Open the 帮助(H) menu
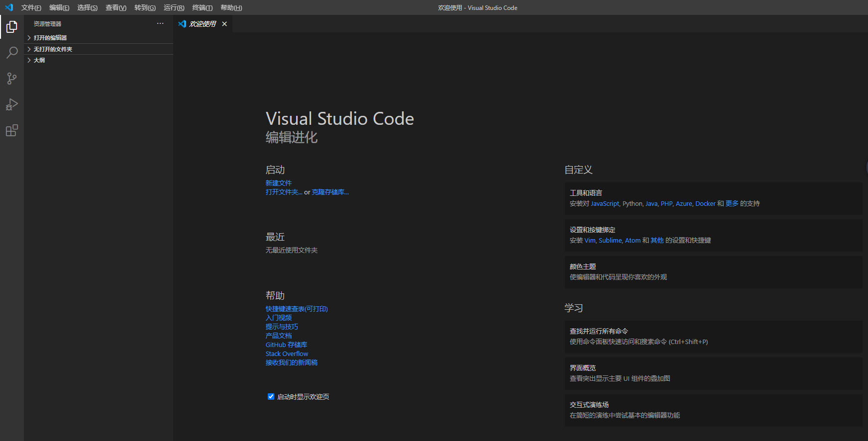This screenshot has width=868, height=441. (x=231, y=7)
